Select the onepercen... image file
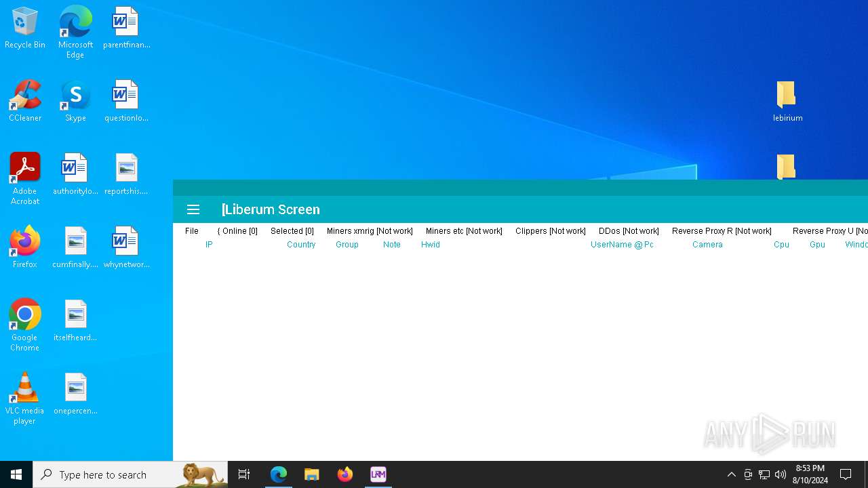The image size is (868, 488). (x=75, y=394)
